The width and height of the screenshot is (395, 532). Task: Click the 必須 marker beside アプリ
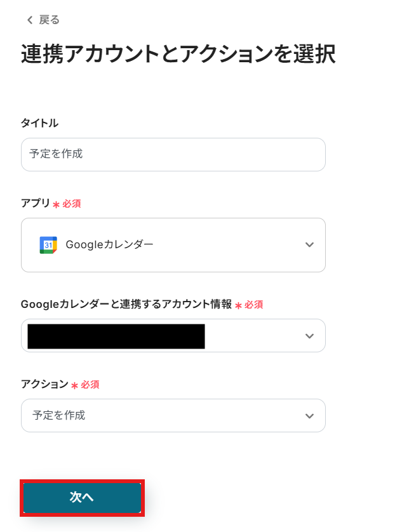71,204
